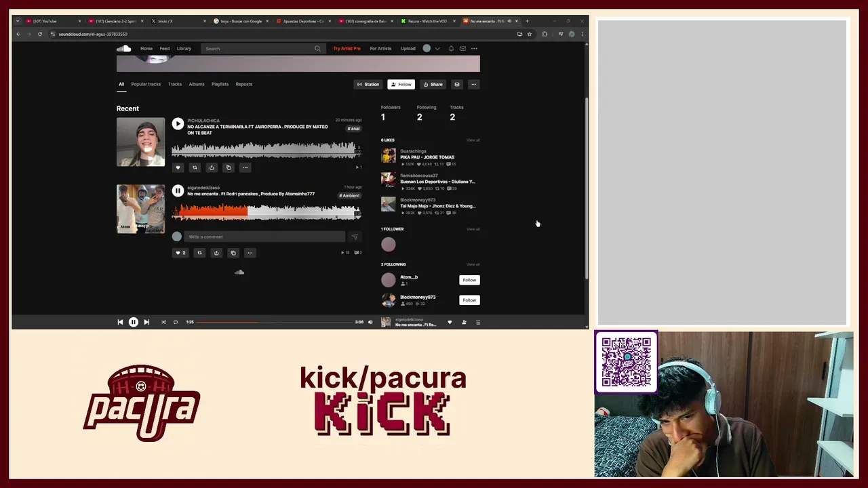
Task: Pause playback in the bottom player bar
Action: [134, 322]
